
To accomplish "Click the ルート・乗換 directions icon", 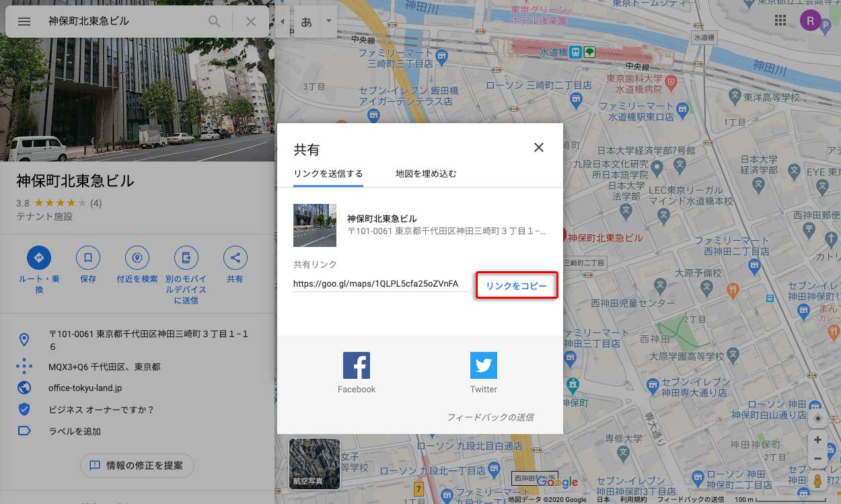I will [39, 258].
